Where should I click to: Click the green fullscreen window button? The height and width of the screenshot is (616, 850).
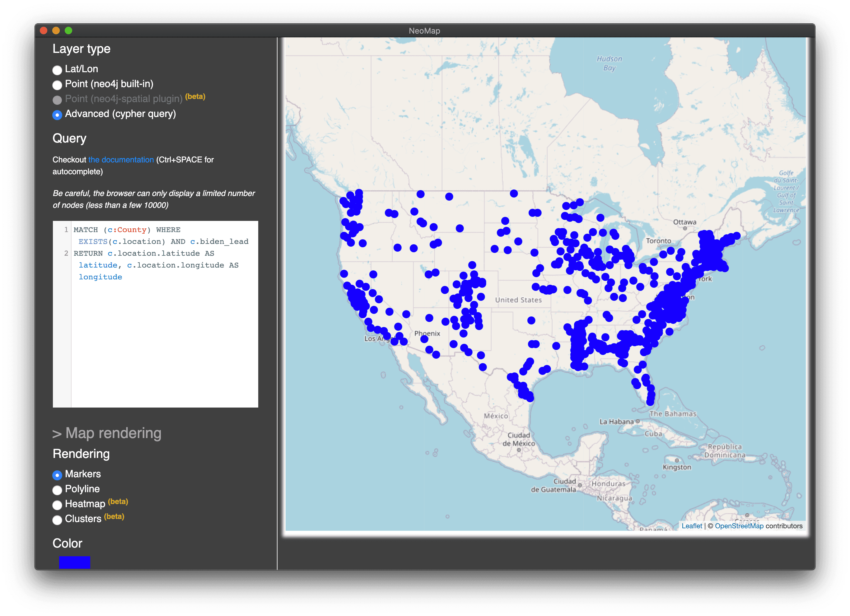tap(68, 31)
